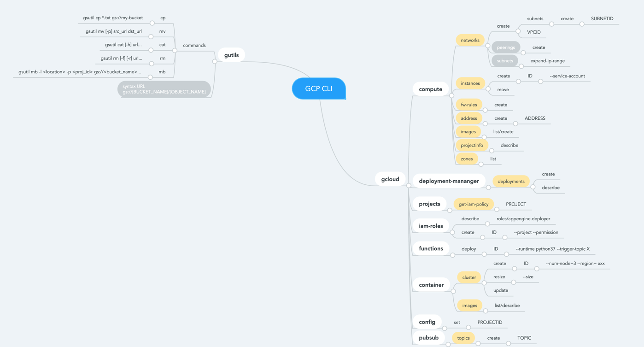Click the deploy text under functions

click(x=468, y=249)
